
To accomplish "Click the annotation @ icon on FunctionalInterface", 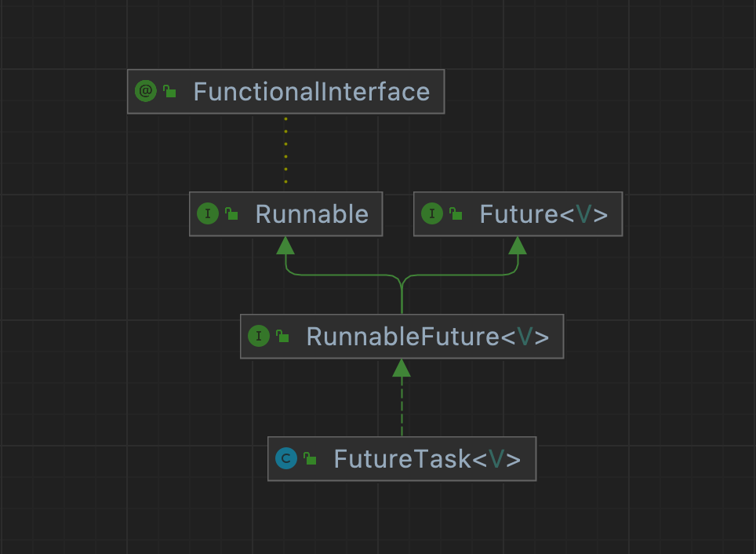I will [146, 91].
